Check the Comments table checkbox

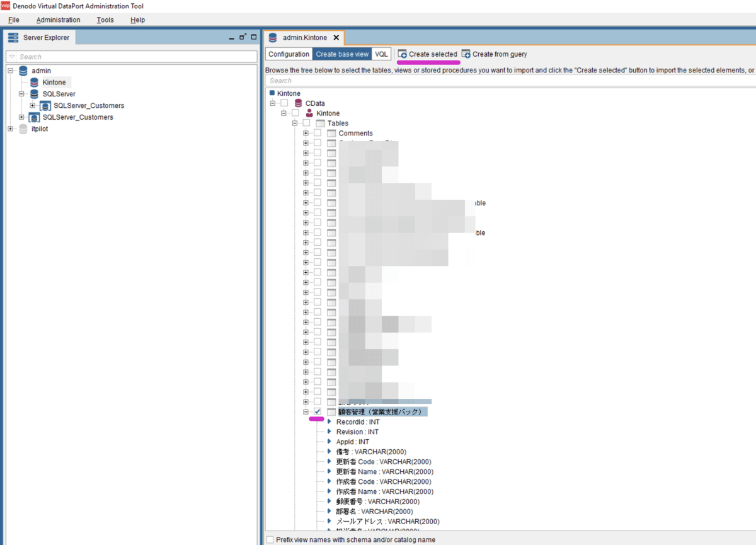318,133
